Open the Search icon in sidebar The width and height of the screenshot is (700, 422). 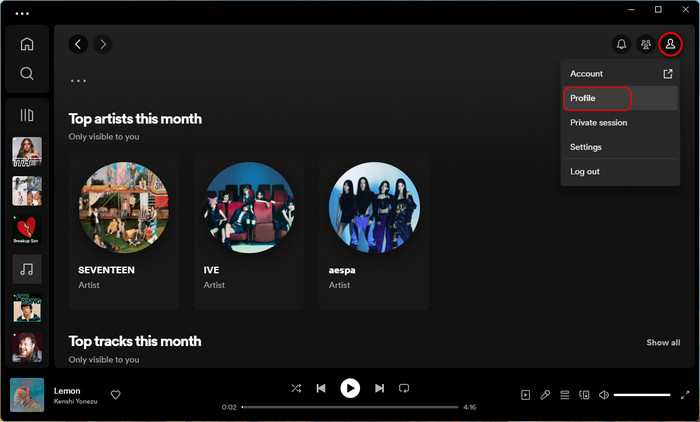click(27, 73)
